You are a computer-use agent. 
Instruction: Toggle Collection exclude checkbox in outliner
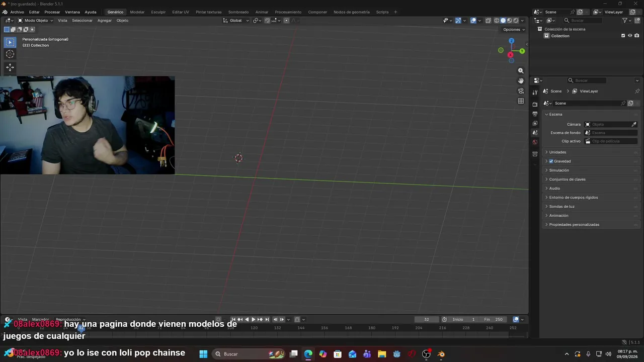coord(623,36)
